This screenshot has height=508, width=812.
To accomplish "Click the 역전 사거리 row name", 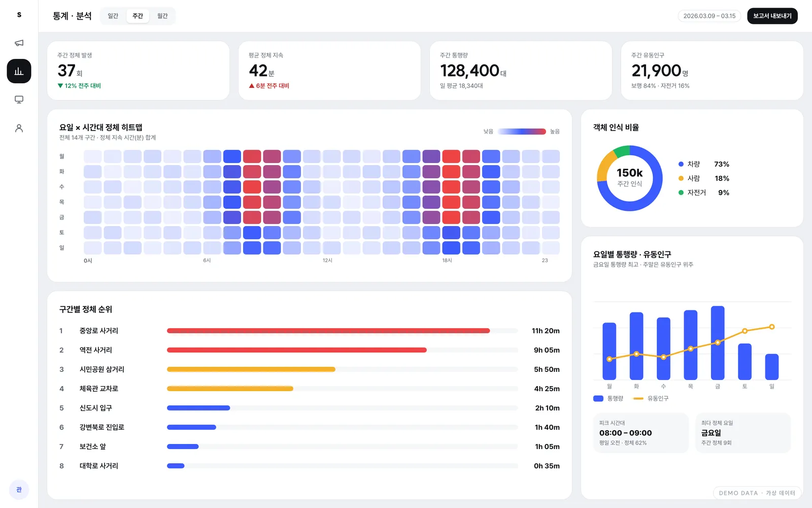I will 96,350.
